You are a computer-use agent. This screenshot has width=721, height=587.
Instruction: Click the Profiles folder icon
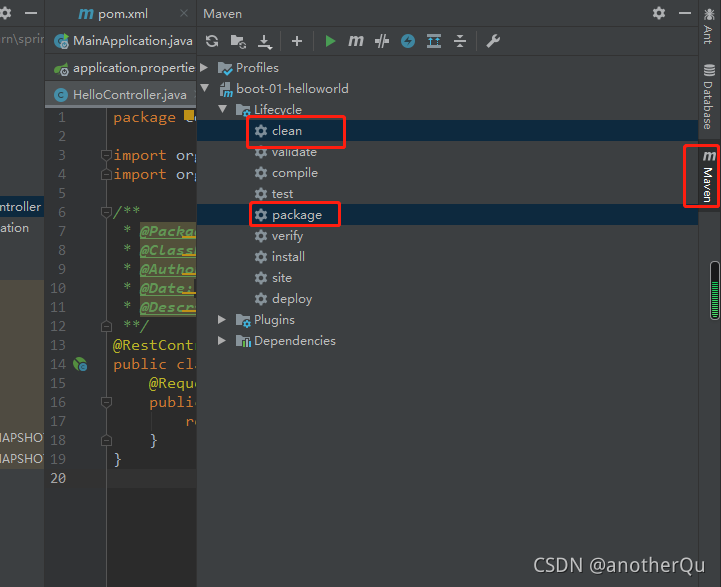click(225, 68)
